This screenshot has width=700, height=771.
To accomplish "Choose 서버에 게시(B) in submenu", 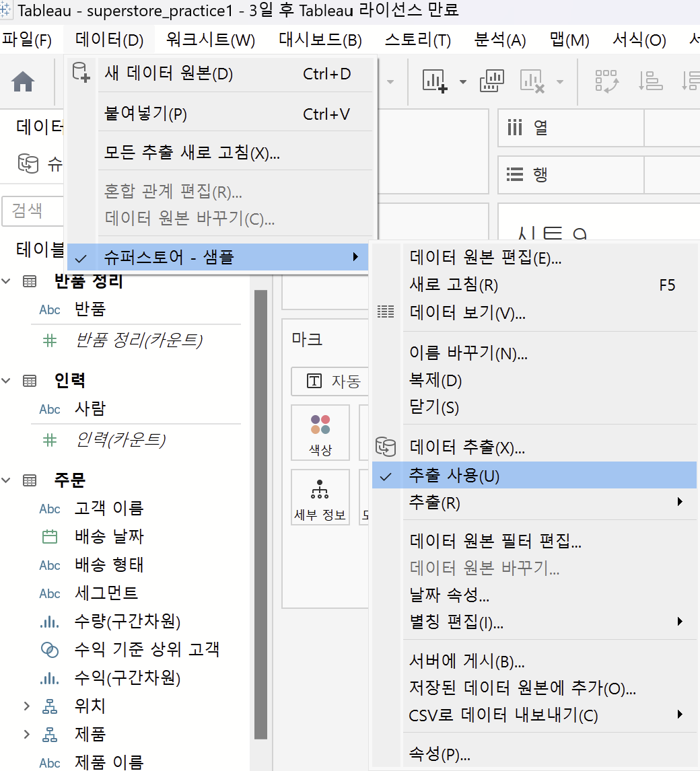I will click(534, 661).
